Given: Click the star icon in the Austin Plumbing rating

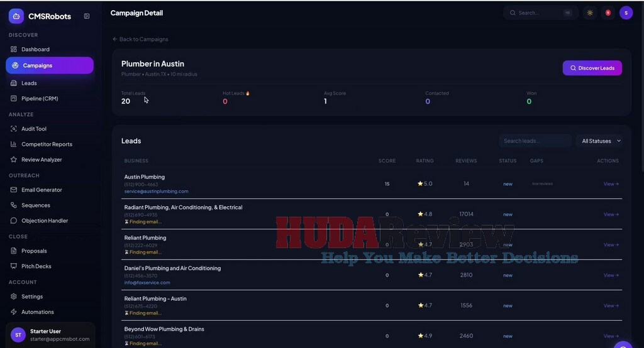Looking at the screenshot, I should coord(420,183).
